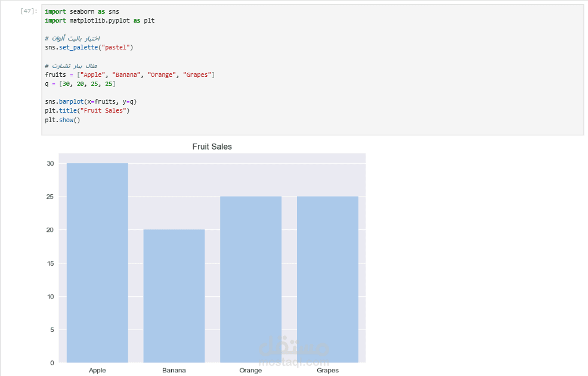Click the Banana bar in the chart
This screenshot has width=588, height=376.
(x=174, y=296)
